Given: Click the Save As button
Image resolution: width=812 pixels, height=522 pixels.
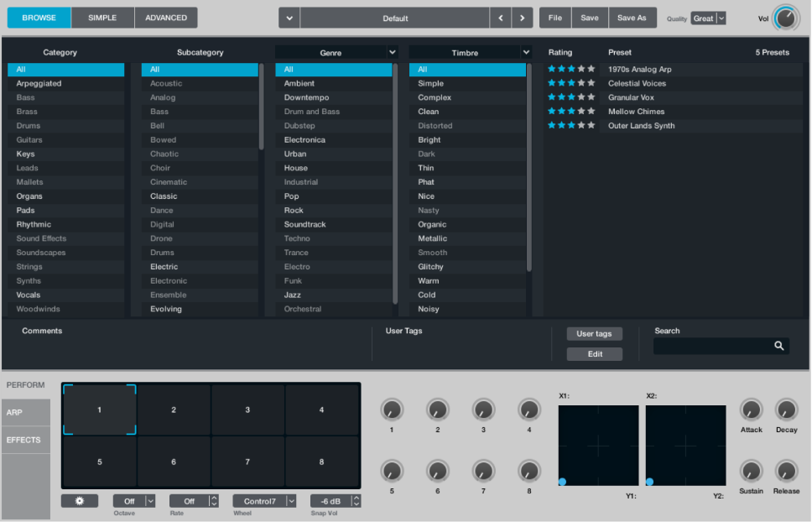Looking at the screenshot, I should (x=632, y=17).
